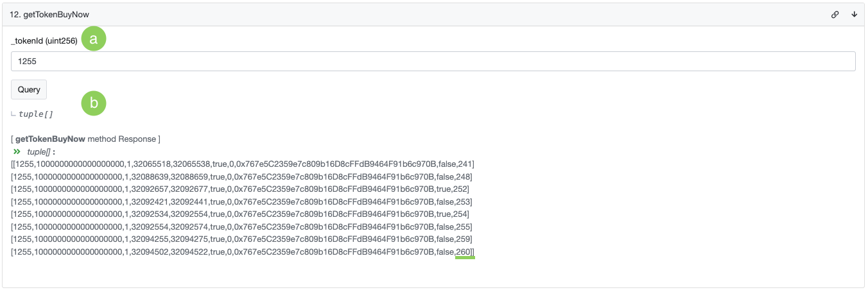
Task: Click the tree-branch icon before the tuple[] return type
Action: [14, 114]
